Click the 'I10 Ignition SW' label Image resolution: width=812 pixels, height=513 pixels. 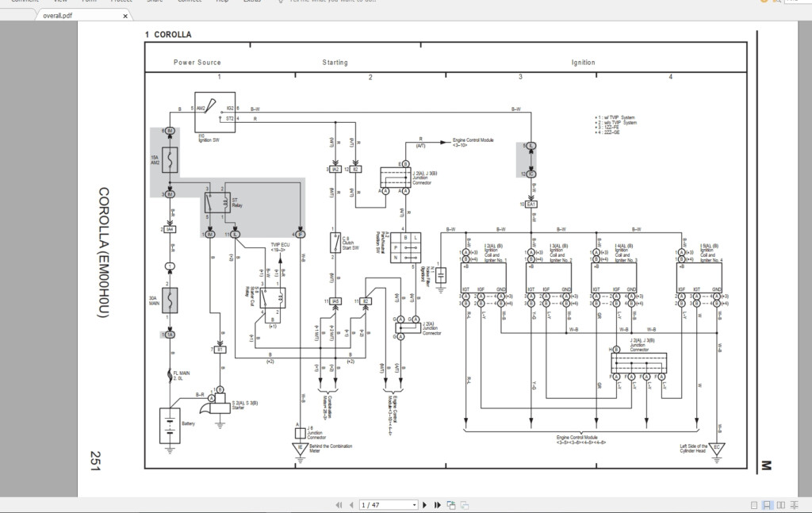(209, 138)
